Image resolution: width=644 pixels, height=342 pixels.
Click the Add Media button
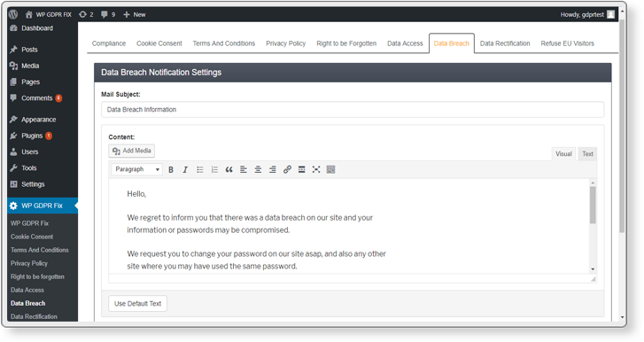pos(131,151)
